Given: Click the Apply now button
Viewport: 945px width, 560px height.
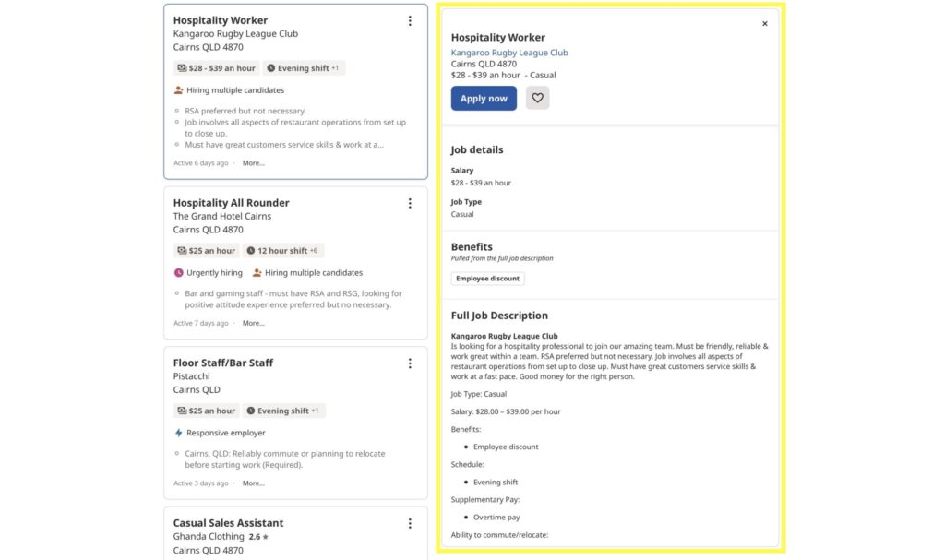Looking at the screenshot, I should click(484, 99).
